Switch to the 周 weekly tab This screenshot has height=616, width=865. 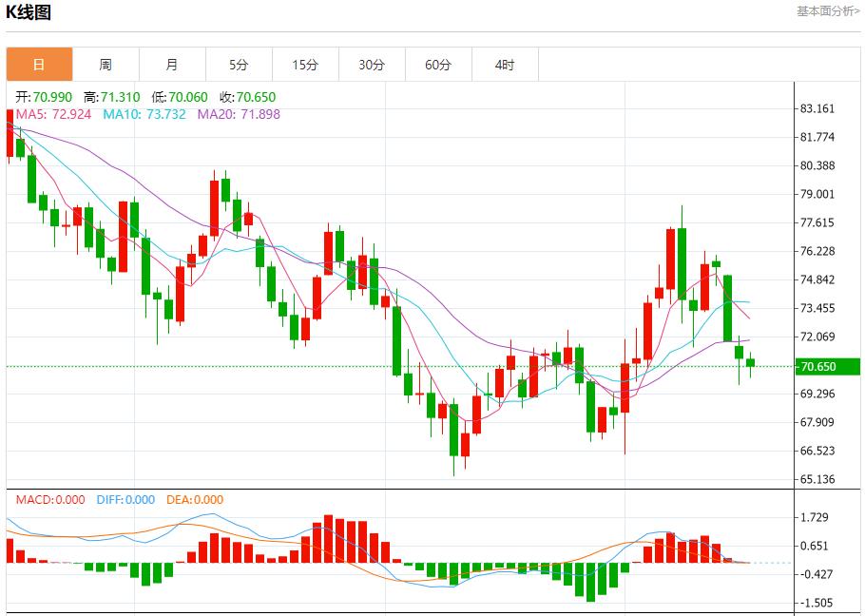(x=106, y=65)
